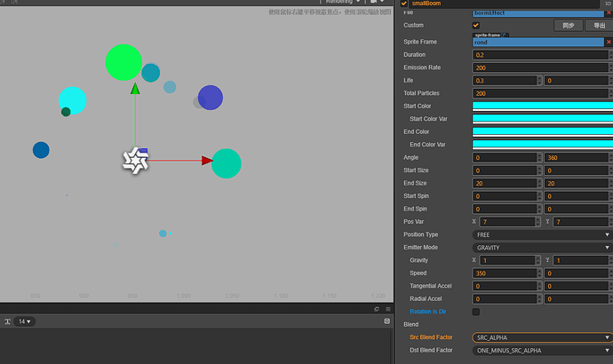
Task: Click the Gravity X field
Action: (507, 260)
